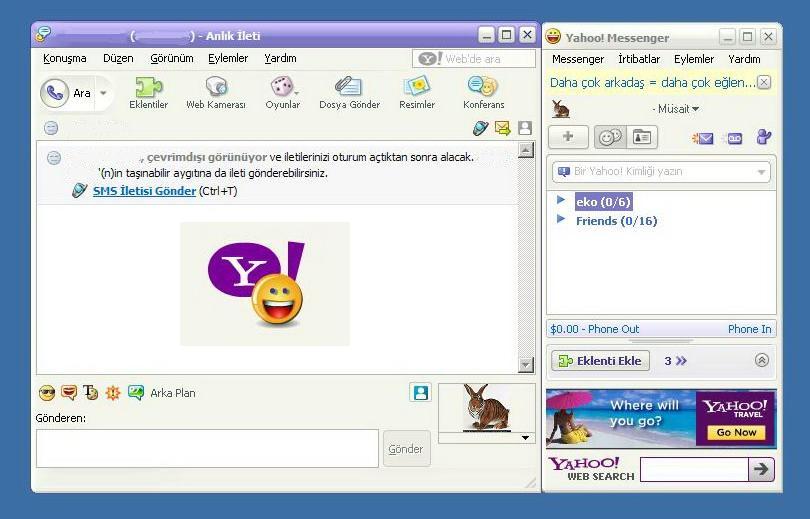Viewport: 810px width, 519px height.
Task: Open text formatting icon
Action: [x=90, y=393]
